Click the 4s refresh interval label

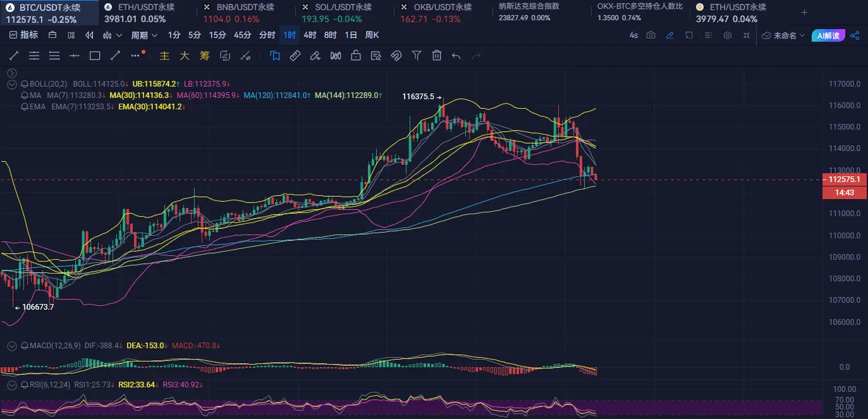pyautogui.click(x=633, y=35)
